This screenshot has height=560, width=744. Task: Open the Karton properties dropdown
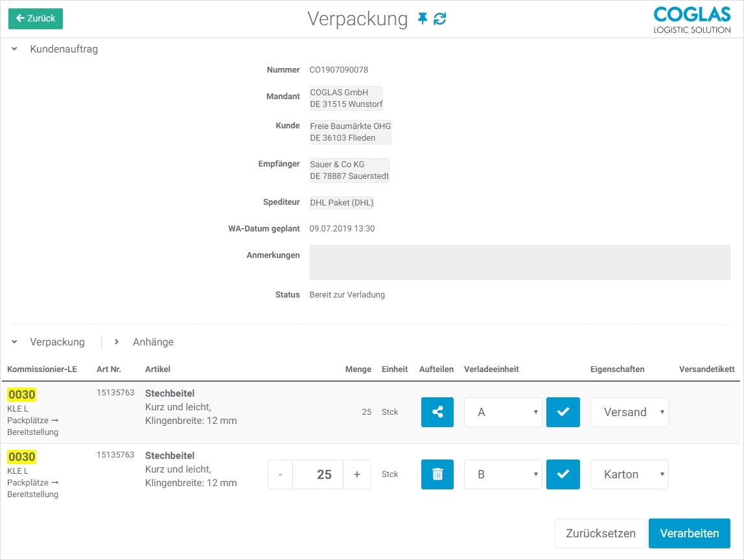pyautogui.click(x=629, y=474)
